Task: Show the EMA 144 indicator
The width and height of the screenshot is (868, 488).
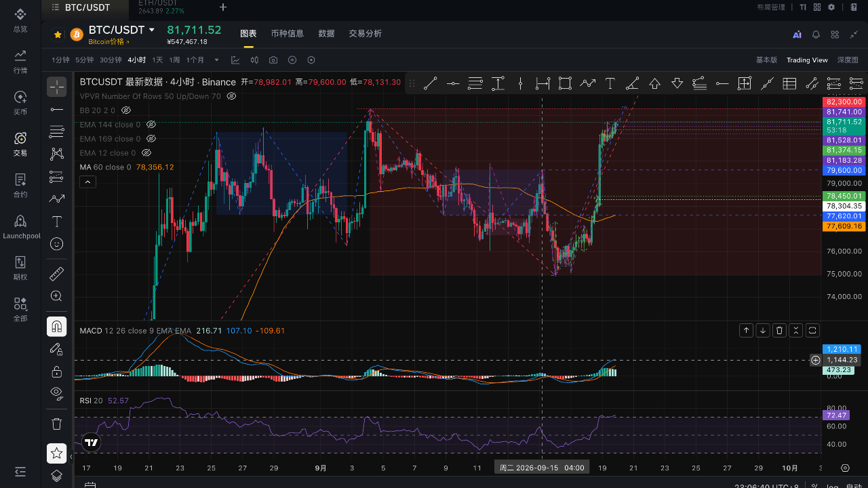Action: pos(151,125)
